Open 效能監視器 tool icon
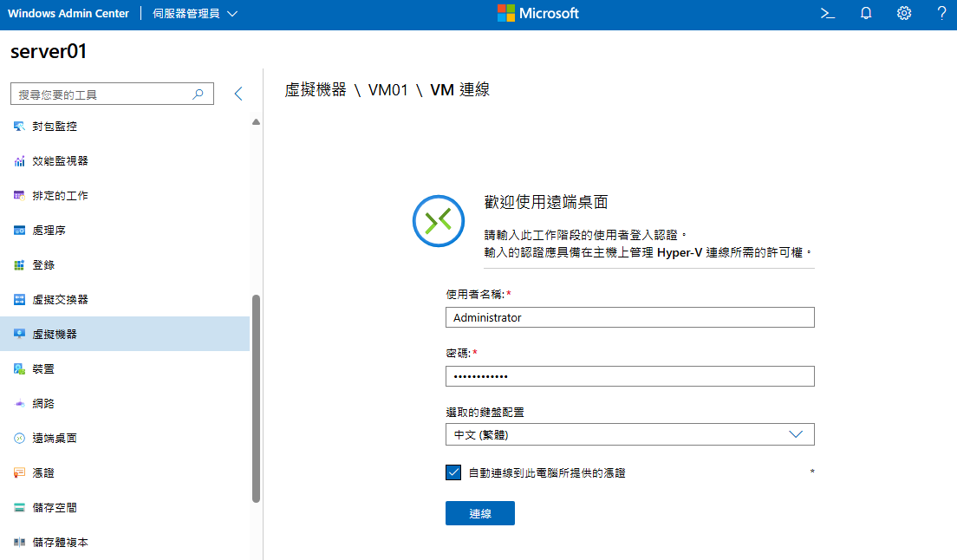957x560 pixels. (x=20, y=161)
